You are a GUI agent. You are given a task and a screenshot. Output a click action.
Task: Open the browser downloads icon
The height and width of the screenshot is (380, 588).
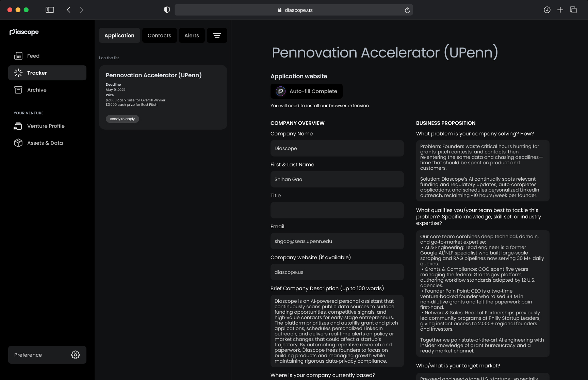(x=547, y=10)
